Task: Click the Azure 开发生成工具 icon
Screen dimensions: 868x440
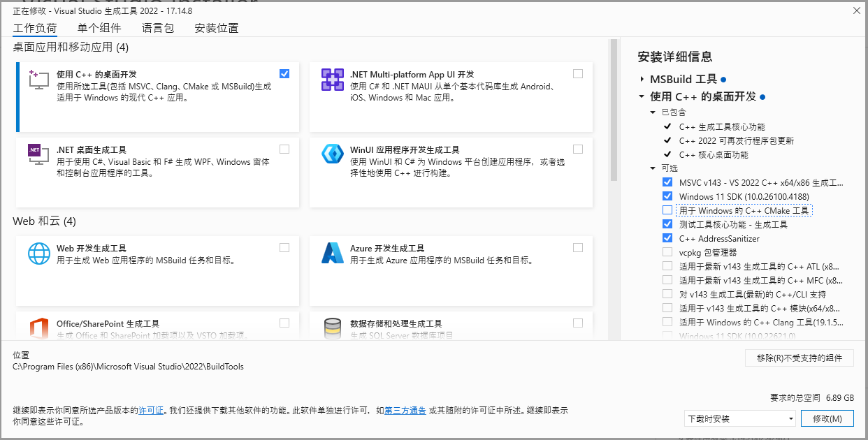Action: point(332,253)
